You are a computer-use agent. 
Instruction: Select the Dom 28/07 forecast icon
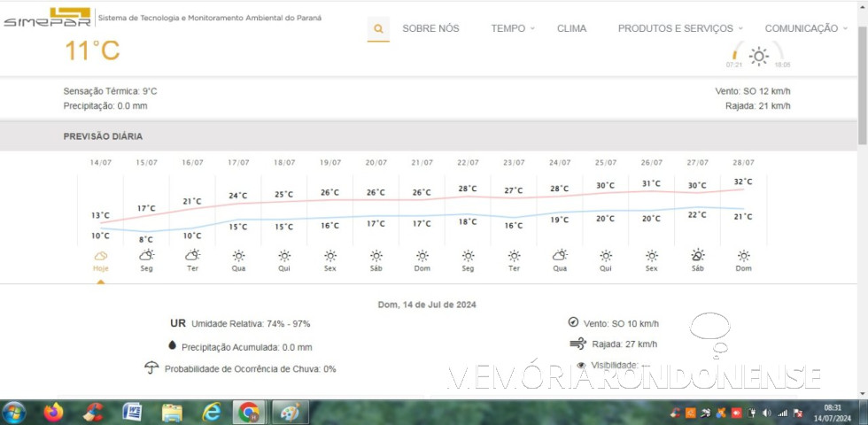[744, 255]
